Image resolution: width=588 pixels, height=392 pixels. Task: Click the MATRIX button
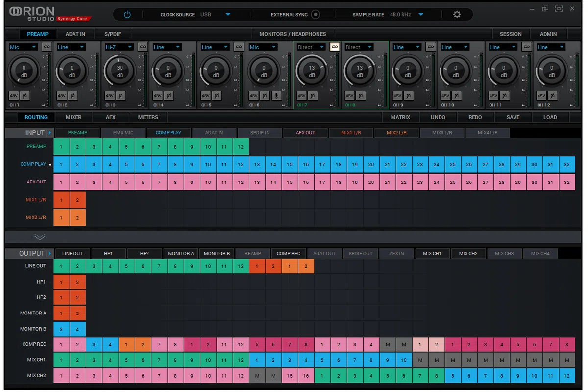pos(400,117)
